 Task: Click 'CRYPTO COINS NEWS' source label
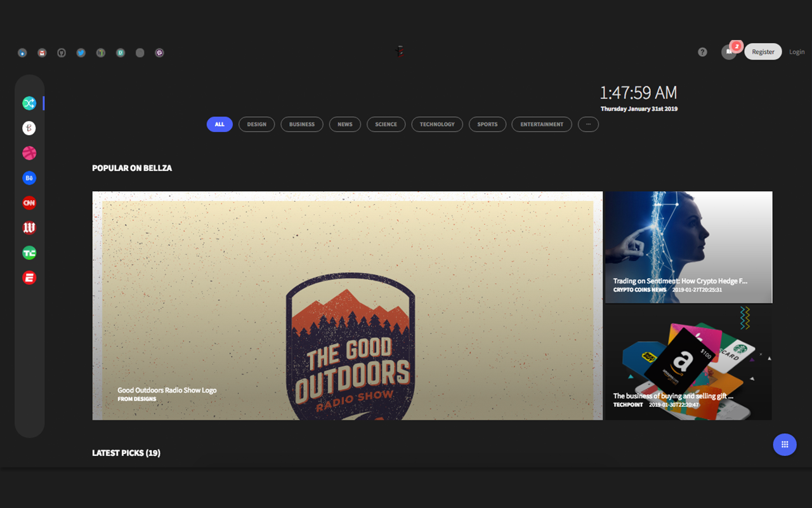(639, 290)
